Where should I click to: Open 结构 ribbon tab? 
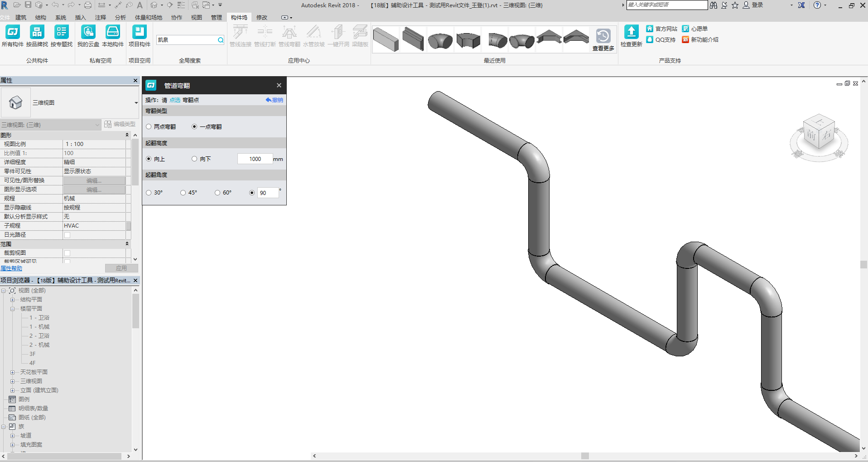[x=41, y=17]
